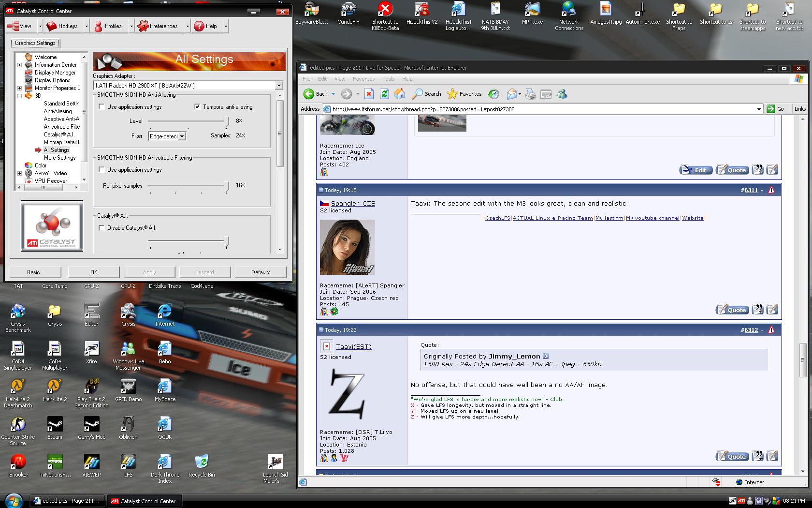
Task: Open the View menu in Catalyst Control Center
Action: coord(20,26)
